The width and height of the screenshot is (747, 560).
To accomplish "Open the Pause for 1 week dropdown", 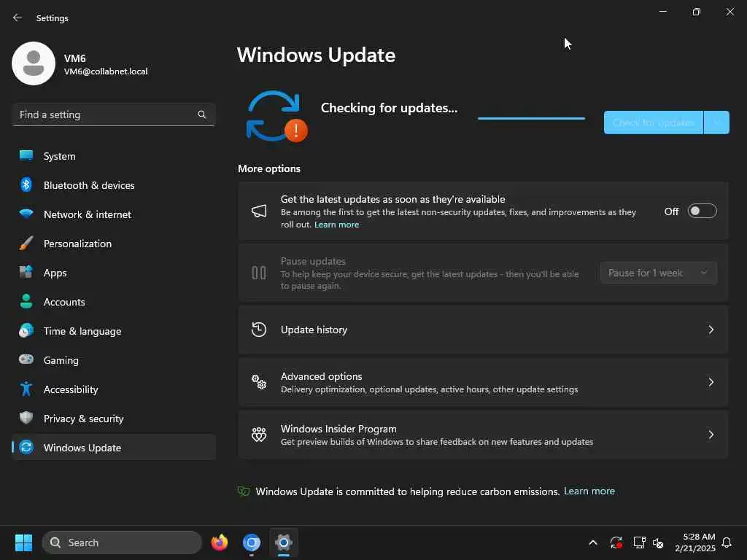I will [x=659, y=273].
